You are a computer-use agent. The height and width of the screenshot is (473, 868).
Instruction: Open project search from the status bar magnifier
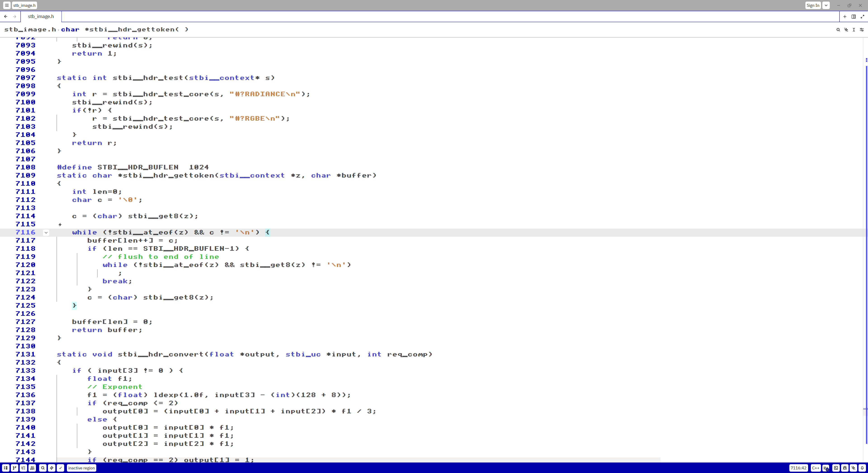pos(43,468)
